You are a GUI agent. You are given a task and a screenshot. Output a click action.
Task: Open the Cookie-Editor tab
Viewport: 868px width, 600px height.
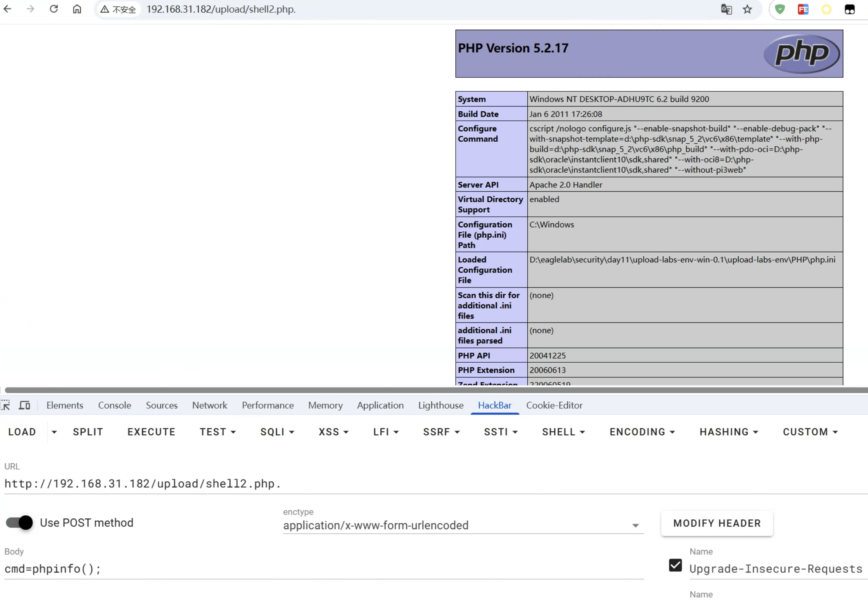(554, 405)
